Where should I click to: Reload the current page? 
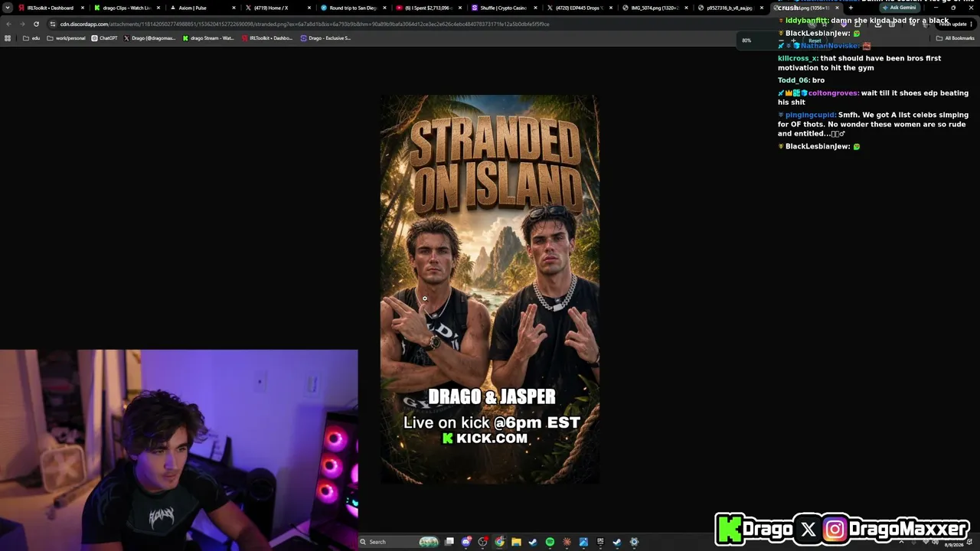pos(36,24)
